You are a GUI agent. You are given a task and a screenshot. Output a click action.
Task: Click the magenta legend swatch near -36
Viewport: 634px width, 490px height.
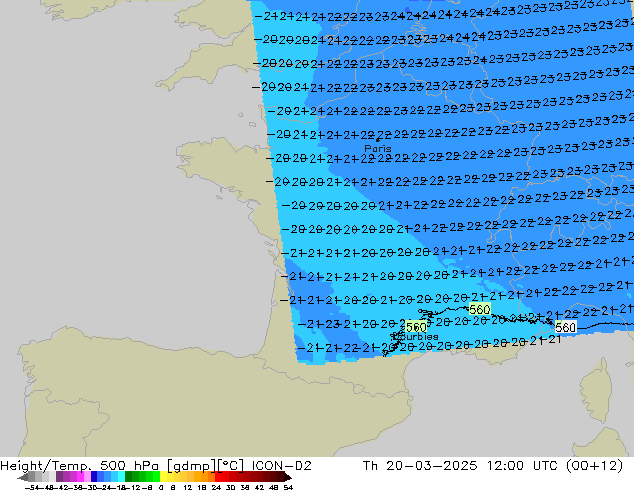click(x=80, y=477)
